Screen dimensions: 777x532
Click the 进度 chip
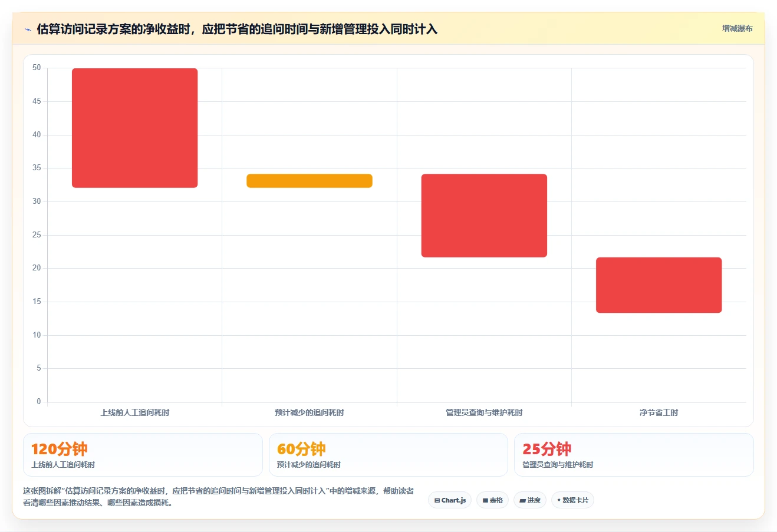[x=530, y=500]
